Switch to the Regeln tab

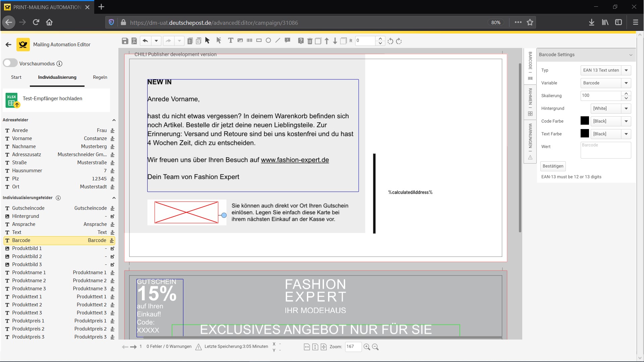[x=100, y=77]
